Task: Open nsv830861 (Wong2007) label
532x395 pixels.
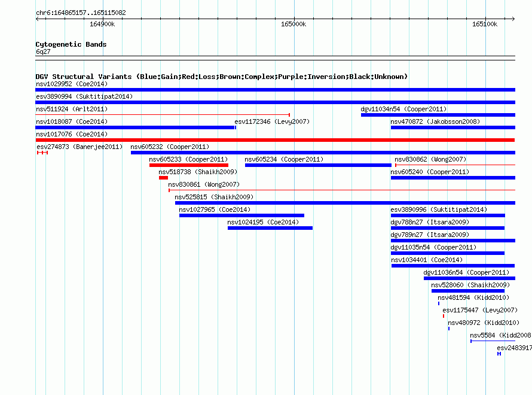Action: pos(204,184)
